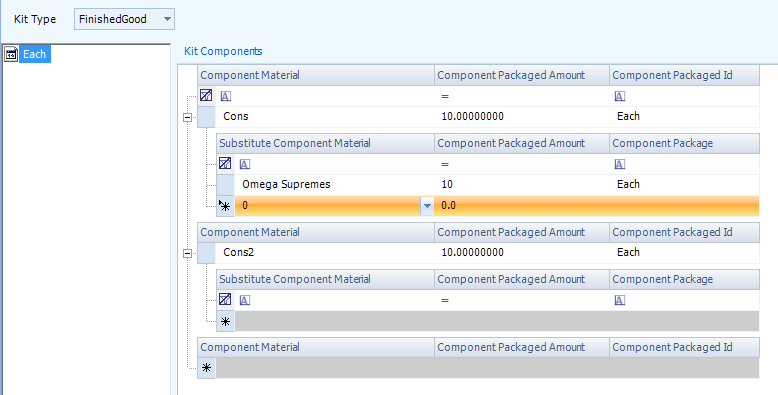Click the bottom new component row asterisk
Viewport: 778px width, 395px height.
pyautogui.click(x=206, y=368)
